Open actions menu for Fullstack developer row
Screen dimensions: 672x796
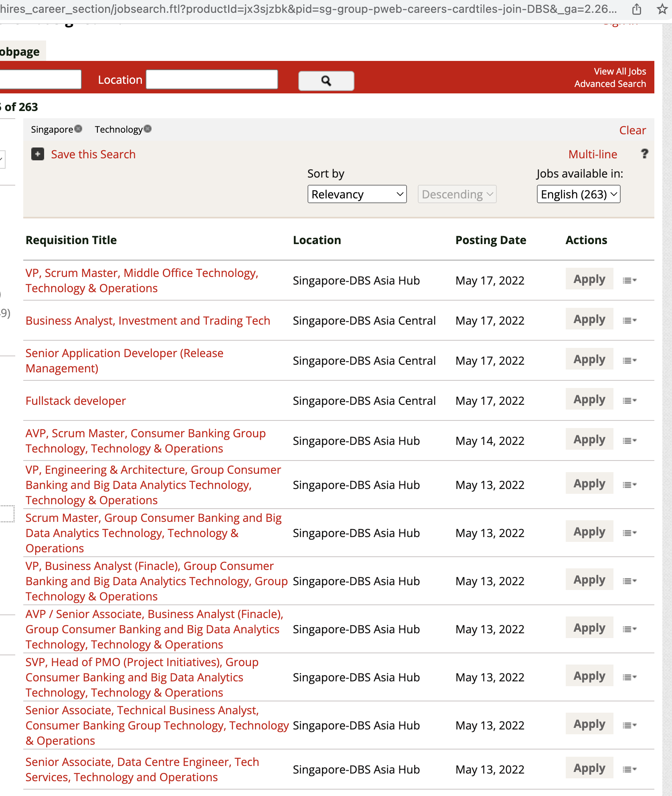[629, 401]
